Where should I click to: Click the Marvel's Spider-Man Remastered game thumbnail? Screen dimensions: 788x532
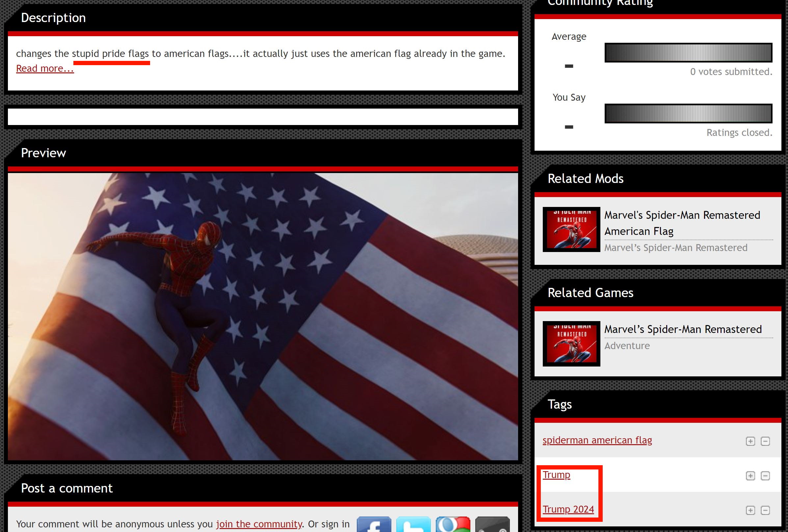click(x=571, y=343)
